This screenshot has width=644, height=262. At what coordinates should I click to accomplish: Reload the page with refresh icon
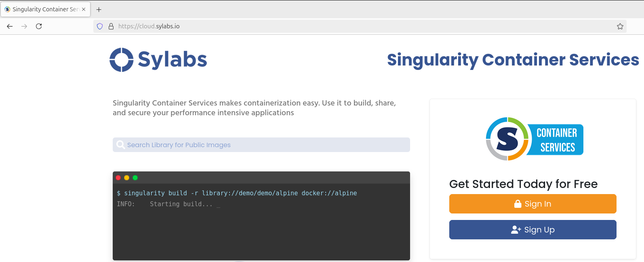(x=39, y=26)
